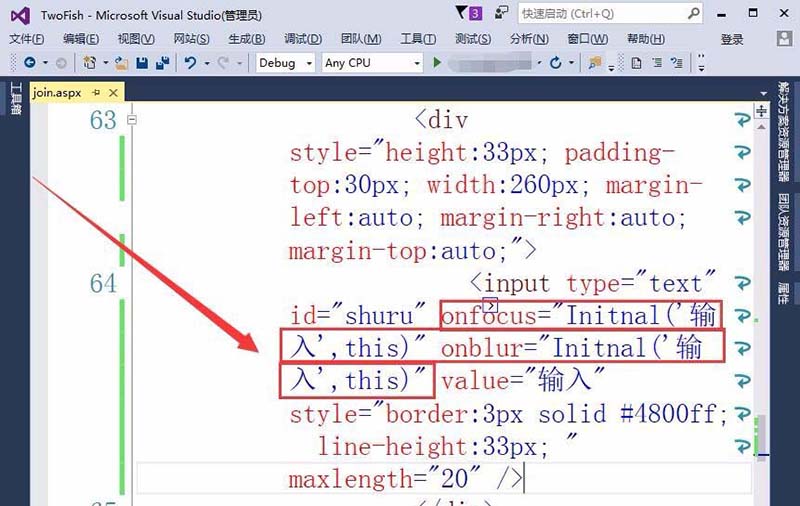
Task: Click the split editor handle
Action: (761, 111)
